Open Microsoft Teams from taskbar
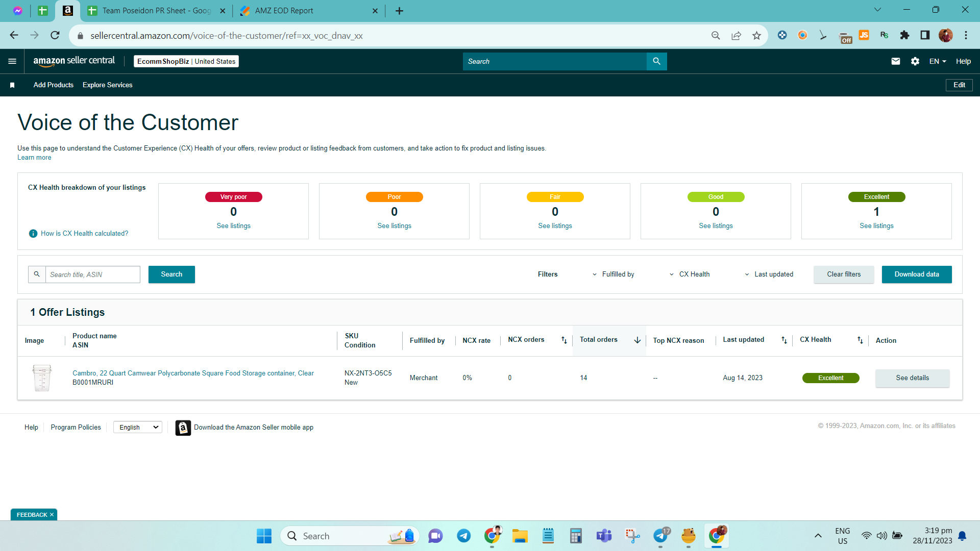This screenshot has height=551, width=980. pyautogui.click(x=604, y=536)
